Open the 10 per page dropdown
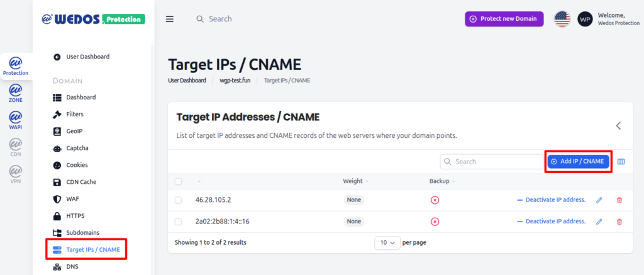This screenshot has height=275, width=644. [387, 242]
